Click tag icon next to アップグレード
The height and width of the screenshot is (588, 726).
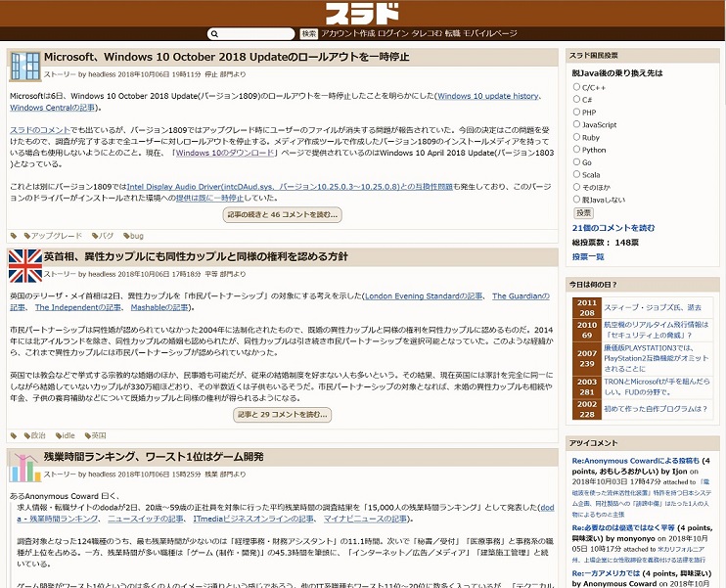pyautogui.click(x=27, y=236)
